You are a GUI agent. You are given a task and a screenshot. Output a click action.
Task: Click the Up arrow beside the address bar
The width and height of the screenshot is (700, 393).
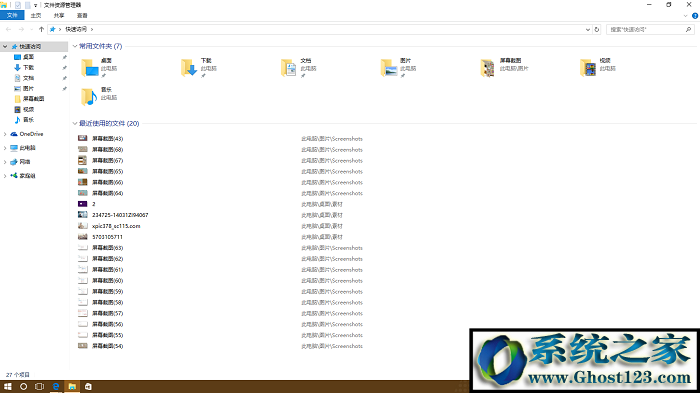click(x=42, y=29)
